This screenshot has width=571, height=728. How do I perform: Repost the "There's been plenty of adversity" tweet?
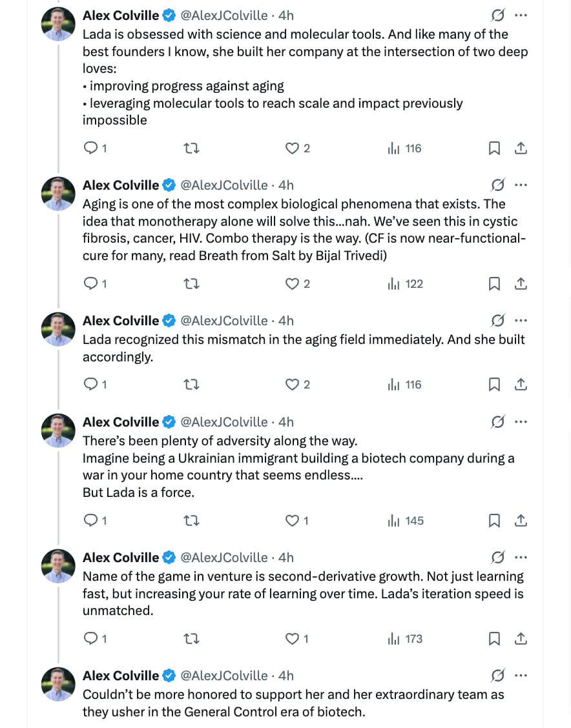pos(192,521)
